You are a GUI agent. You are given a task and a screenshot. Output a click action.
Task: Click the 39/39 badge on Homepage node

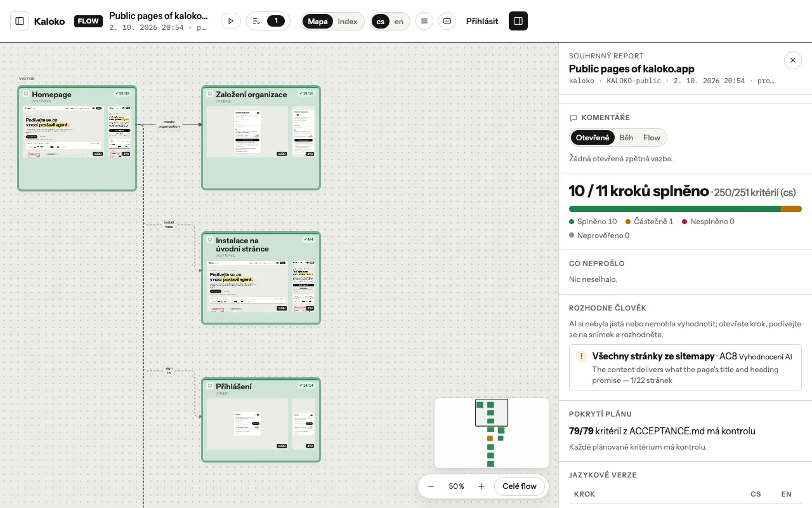(x=122, y=93)
